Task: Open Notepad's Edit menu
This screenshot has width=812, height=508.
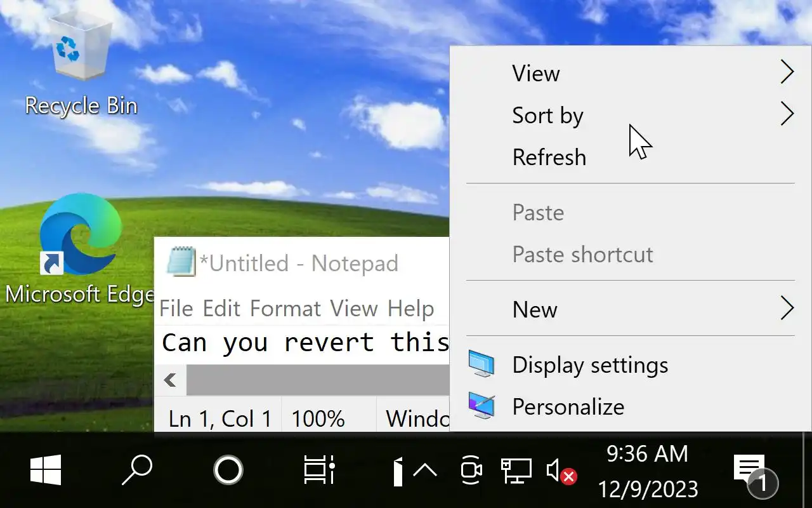Action: (221, 309)
